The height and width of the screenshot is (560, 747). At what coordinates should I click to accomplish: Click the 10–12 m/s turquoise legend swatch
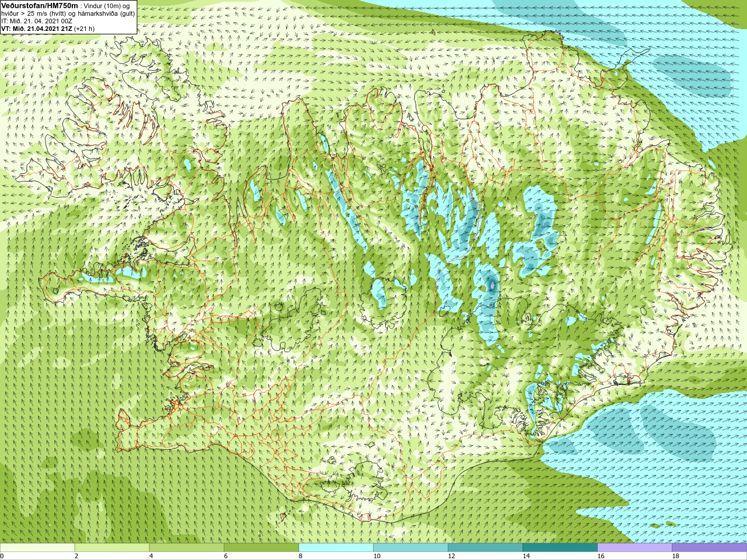411,548
